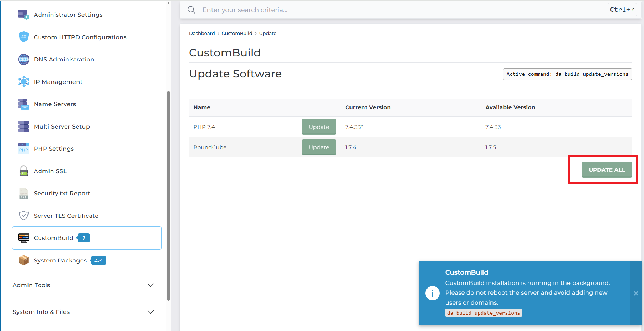Click the Available Version column header

510,107
